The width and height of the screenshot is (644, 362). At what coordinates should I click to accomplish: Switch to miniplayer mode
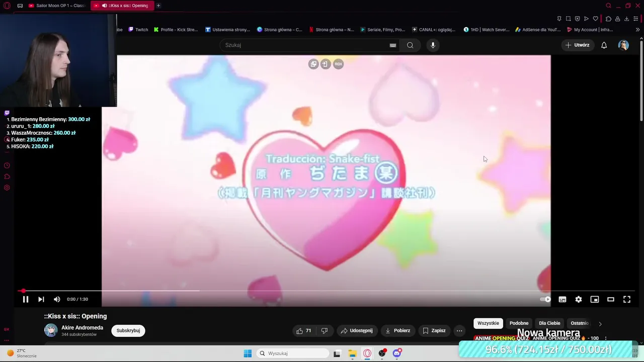tap(595, 299)
